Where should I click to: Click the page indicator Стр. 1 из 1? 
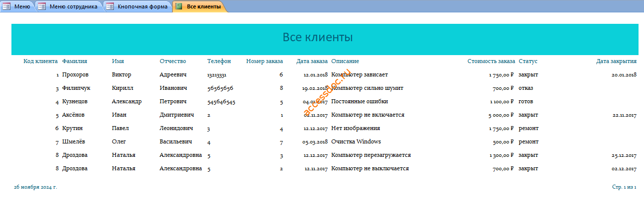625,187
